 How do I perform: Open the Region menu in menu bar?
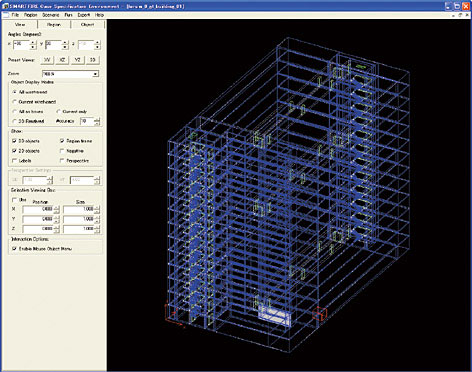coord(30,15)
